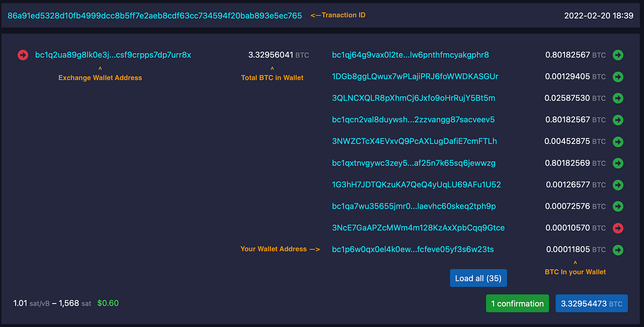Open transaction ID 86a91ed5328d10fb link

(155, 16)
